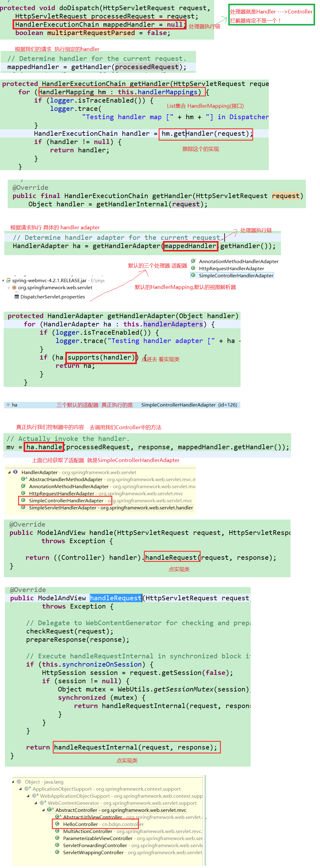Click 'mappedHandler' argument in getHandlerAdapter call
This screenshot has height=868, width=320.
click(190, 246)
